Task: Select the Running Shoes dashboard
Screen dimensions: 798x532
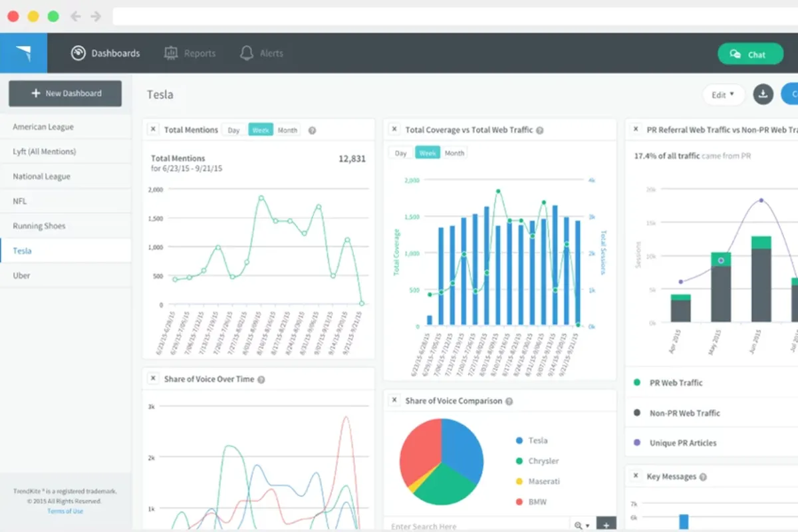Action: click(x=66, y=226)
